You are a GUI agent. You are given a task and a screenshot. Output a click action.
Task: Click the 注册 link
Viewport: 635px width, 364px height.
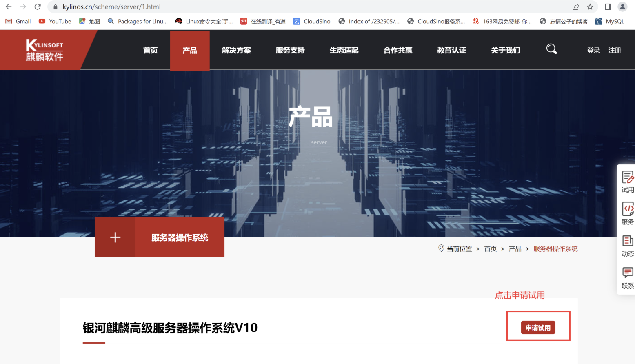(x=615, y=50)
